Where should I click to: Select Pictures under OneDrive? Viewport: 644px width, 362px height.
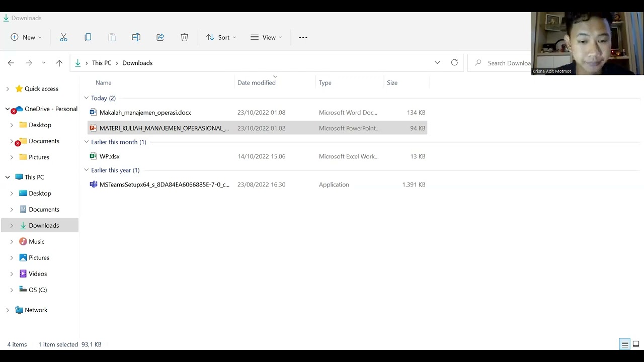pos(39,157)
